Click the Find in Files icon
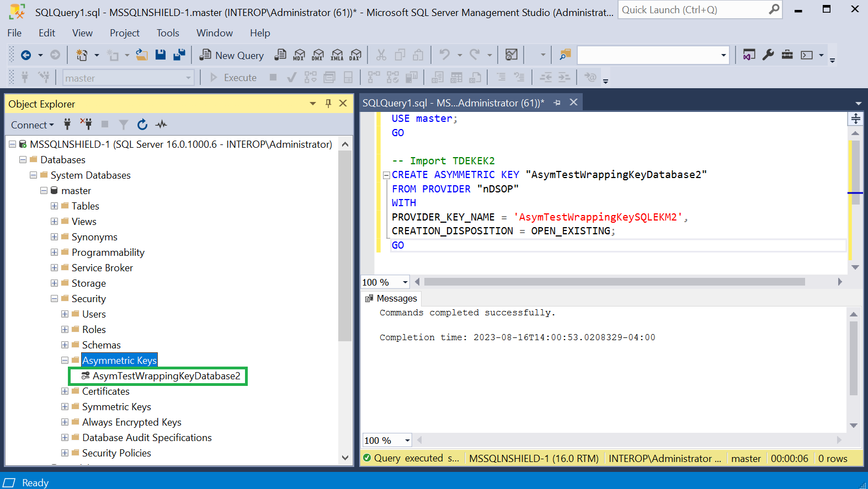The image size is (868, 489). (x=565, y=55)
